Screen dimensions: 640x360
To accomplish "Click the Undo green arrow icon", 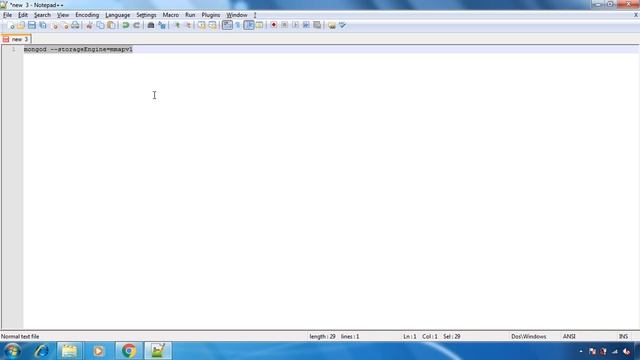I will click(x=126, y=25).
